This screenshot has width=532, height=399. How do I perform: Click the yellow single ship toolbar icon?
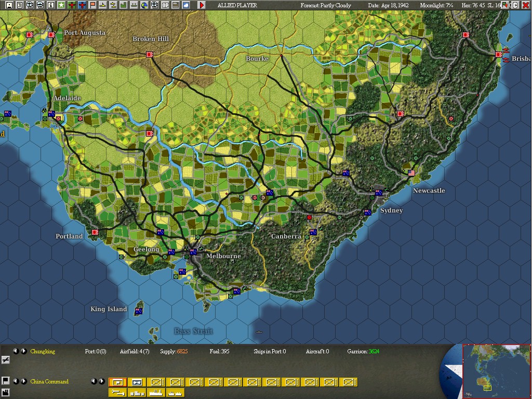(102, 5)
